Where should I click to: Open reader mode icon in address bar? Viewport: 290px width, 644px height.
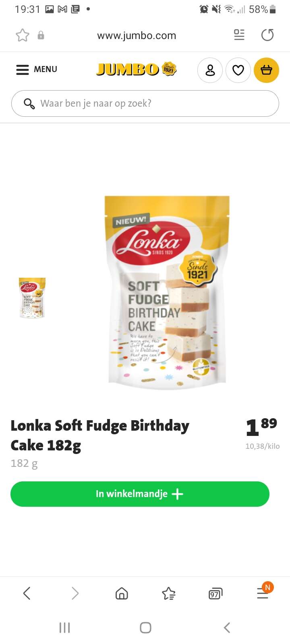239,35
